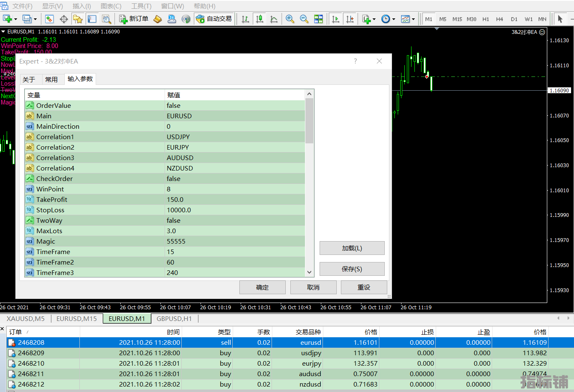Image resolution: width=574 pixels, height=392 pixels.
Task: Select order 2468210 in the terminal
Action: 290,363
